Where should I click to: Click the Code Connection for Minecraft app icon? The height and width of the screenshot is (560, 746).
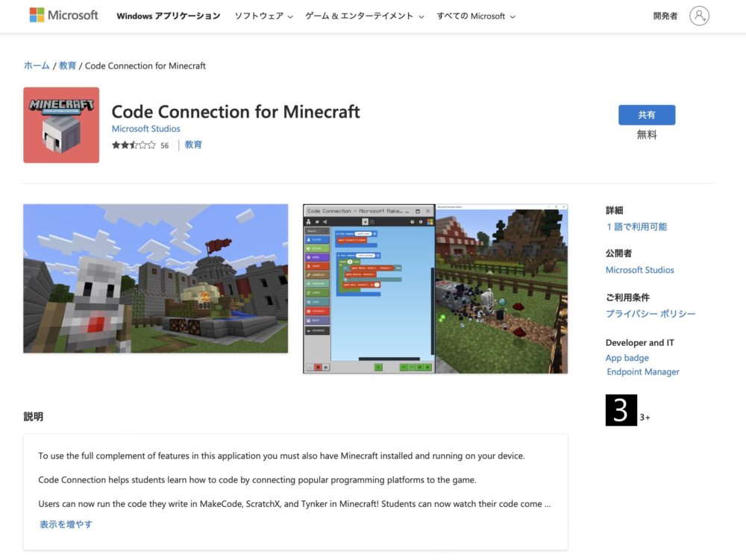[x=60, y=125]
